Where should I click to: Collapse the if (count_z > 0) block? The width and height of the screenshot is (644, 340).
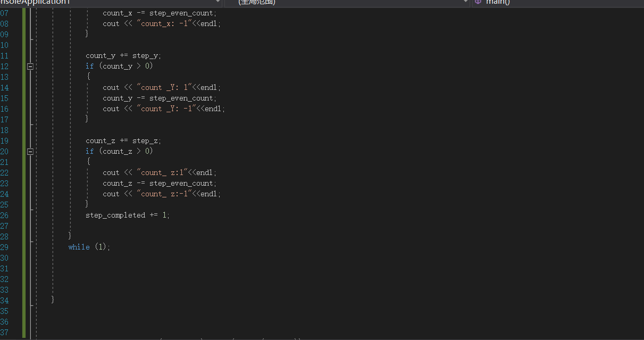pos(30,152)
